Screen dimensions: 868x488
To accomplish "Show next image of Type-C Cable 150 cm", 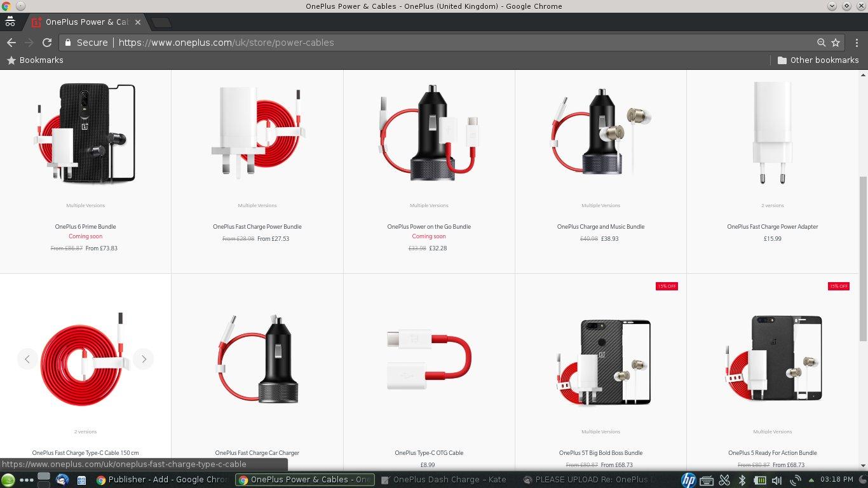I will 144,359.
